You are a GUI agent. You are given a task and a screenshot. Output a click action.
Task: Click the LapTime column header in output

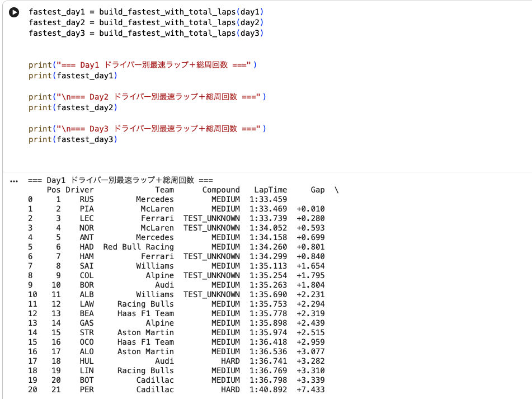(270, 190)
